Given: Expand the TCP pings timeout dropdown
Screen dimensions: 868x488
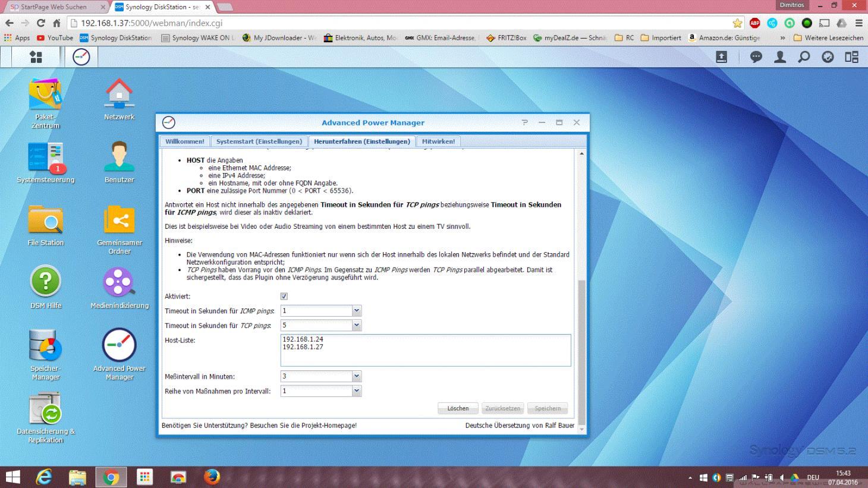Looking at the screenshot, I should click(357, 325).
